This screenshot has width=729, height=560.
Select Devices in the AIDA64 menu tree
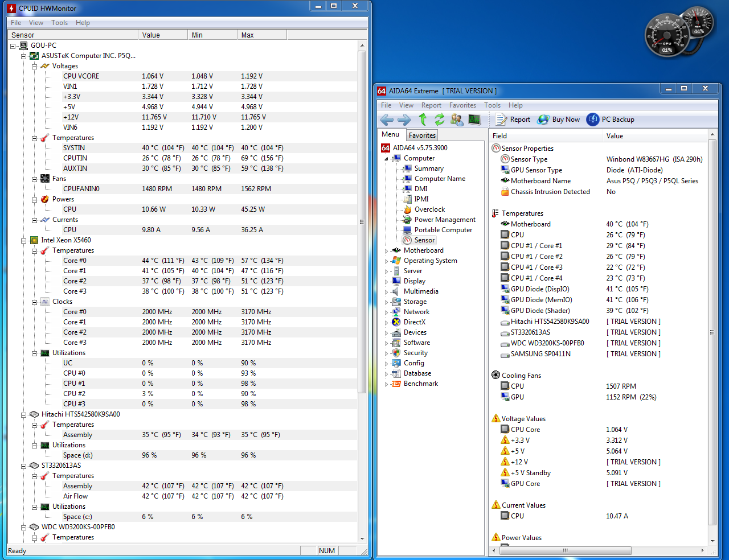[415, 332]
